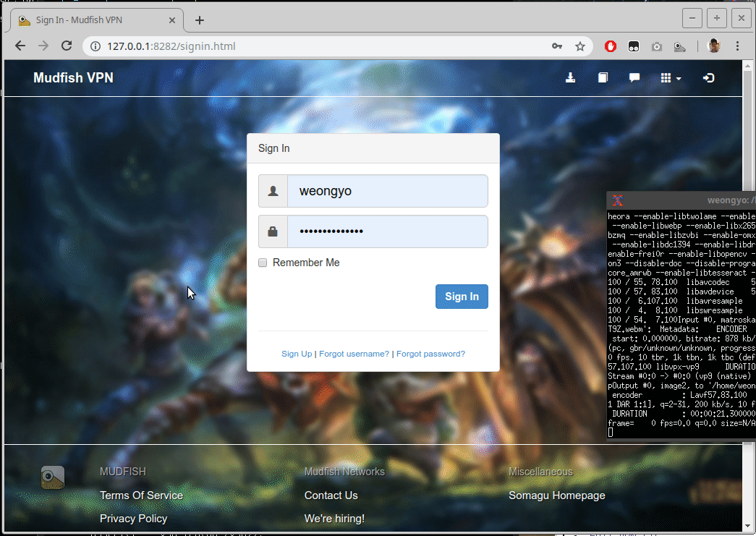Open the Terms Of Service footer link

click(x=141, y=495)
